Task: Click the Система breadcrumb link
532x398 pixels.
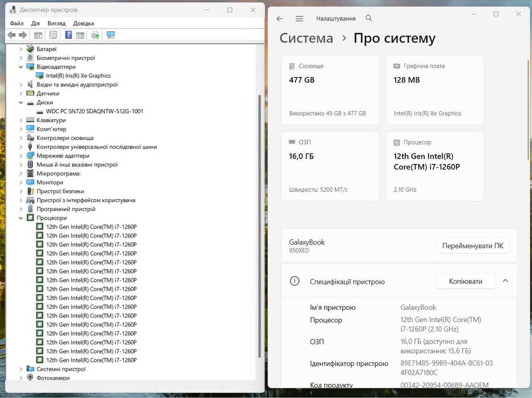Action: tap(306, 38)
